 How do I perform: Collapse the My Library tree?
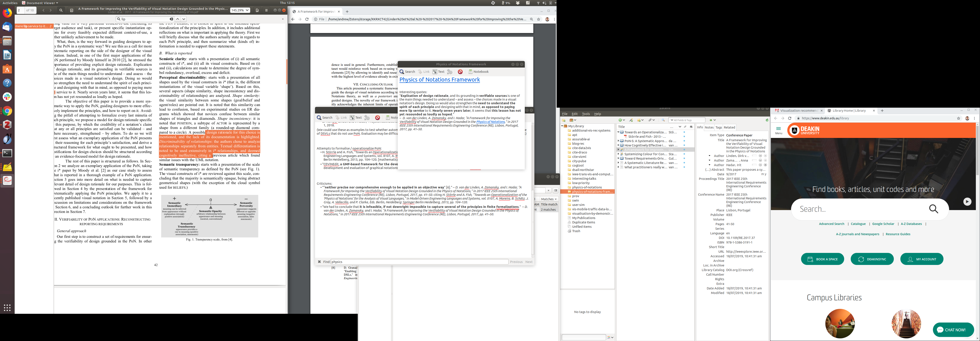pyautogui.click(x=562, y=126)
